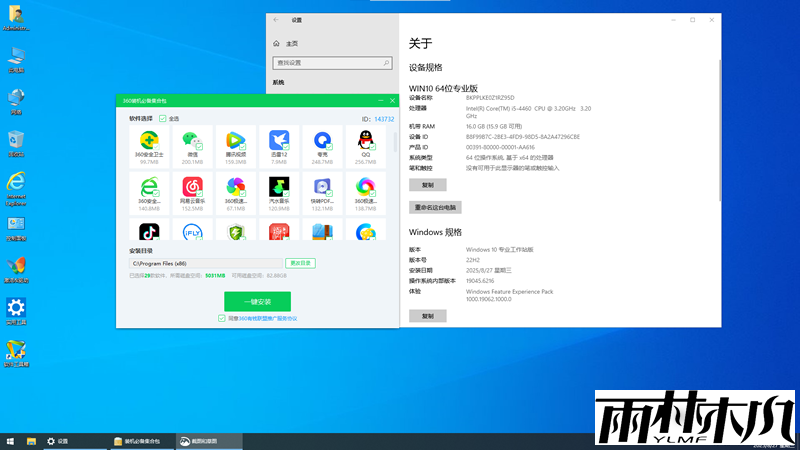
Task: Switch to 装机必备集合包 taskbar item
Action: click(x=142, y=441)
